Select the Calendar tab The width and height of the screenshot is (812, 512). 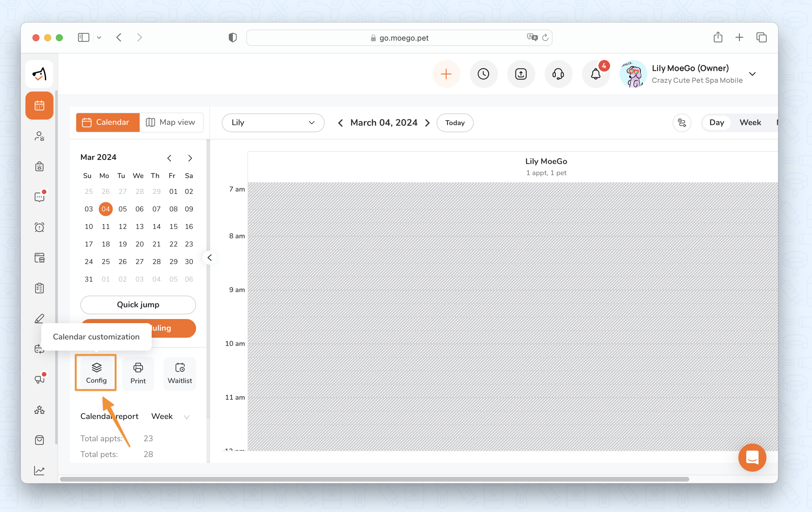pyautogui.click(x=107, y=122)
